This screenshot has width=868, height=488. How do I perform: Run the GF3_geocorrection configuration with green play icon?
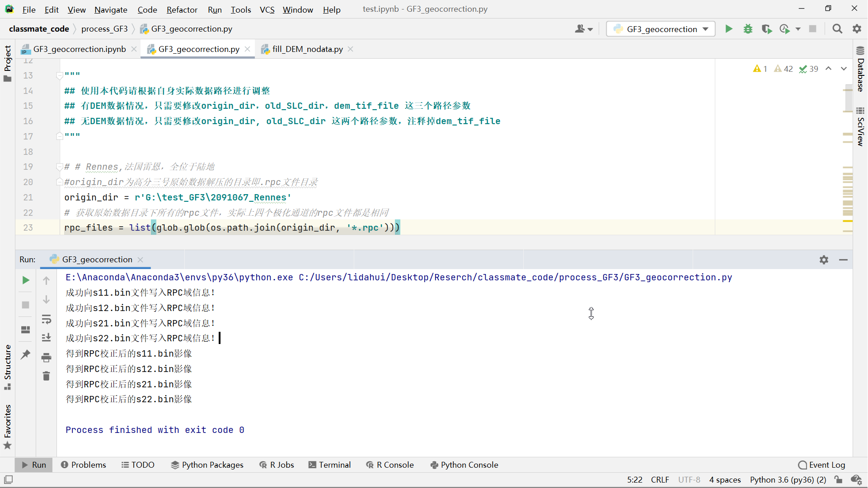click(x=729, y=28)
